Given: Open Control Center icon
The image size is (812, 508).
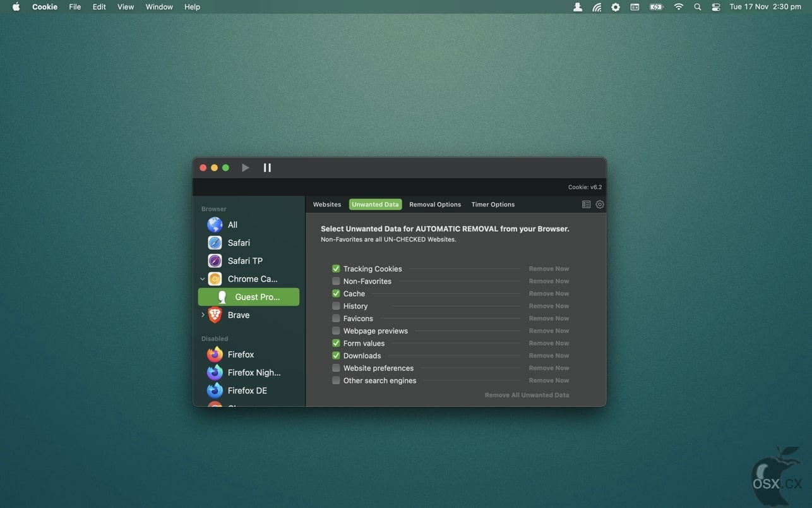Looking at the screenshot, I should pos(716,7).
